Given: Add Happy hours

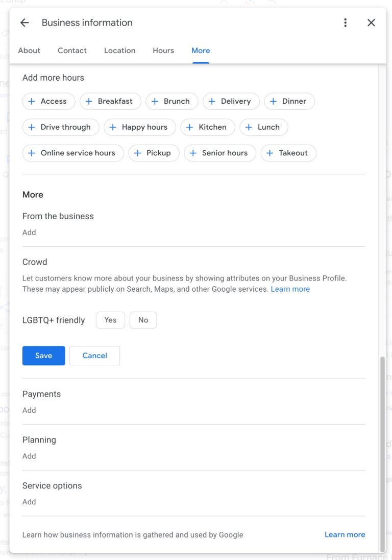Looking at the screenshot, I should click(x=140, y=127).
